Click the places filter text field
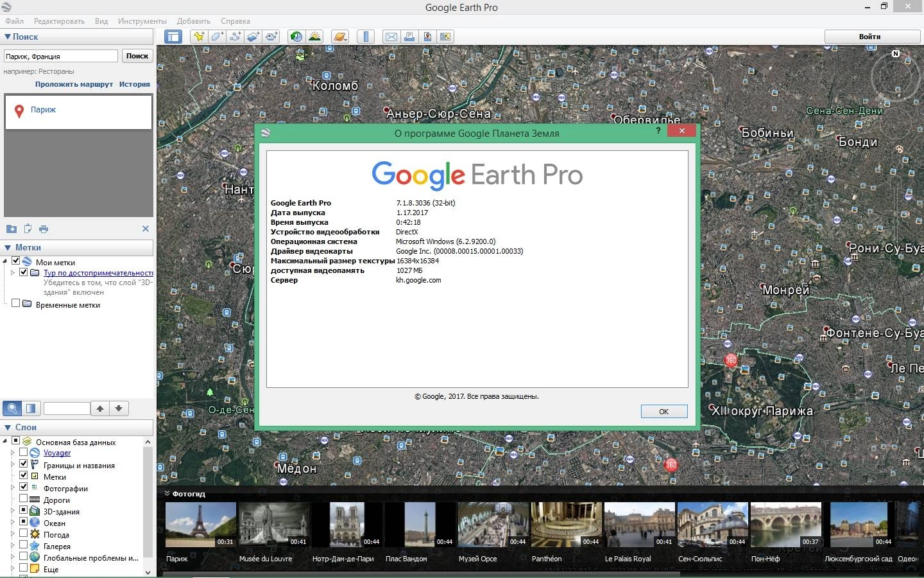Viewport: 924px width, 578px height. [x=67, y=408]
